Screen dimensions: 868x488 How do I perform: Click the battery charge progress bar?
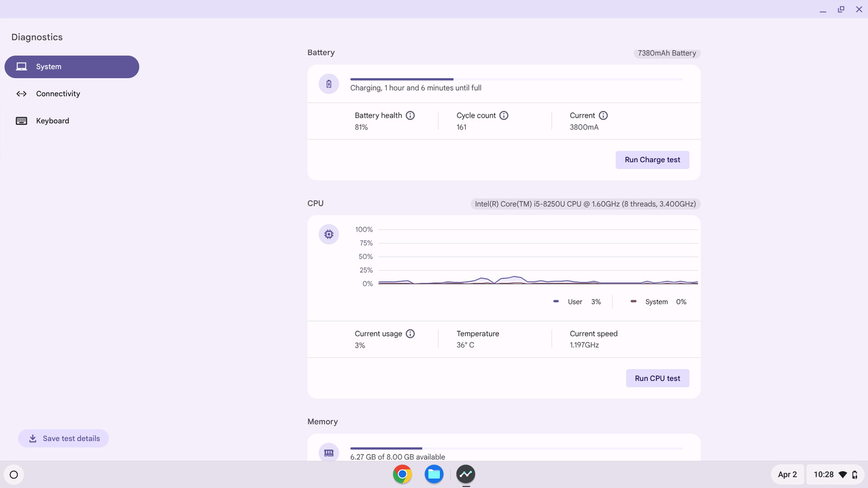click(516, 79)
